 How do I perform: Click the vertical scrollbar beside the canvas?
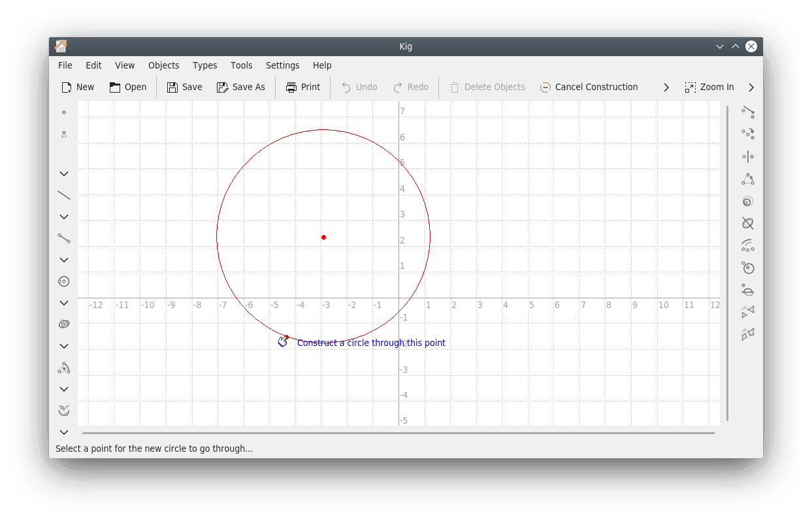click(x=727, y=264)
